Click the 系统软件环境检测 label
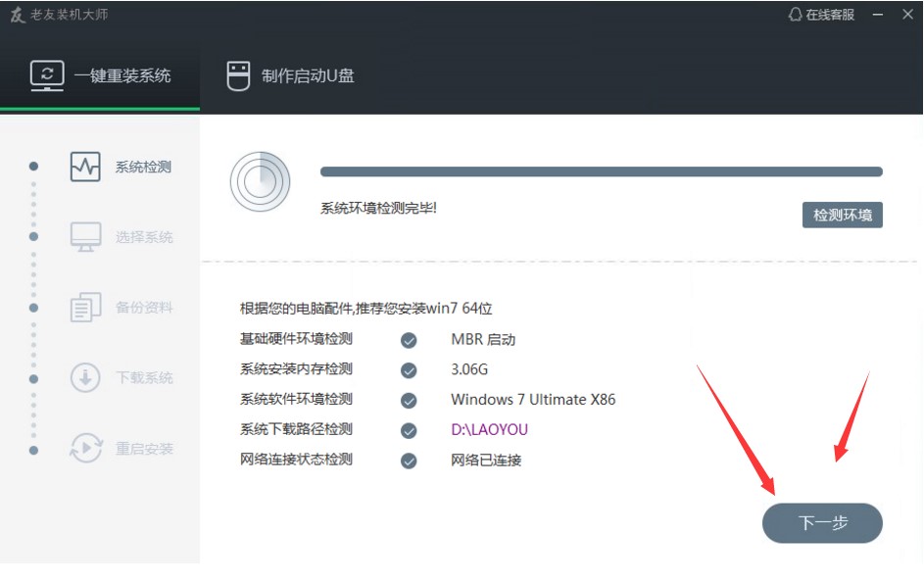 (x=296, y=399)
